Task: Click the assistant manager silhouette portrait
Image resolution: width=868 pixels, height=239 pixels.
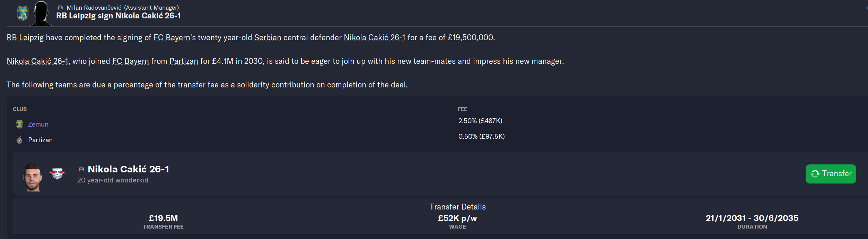Action: pyautogui.click(x=42, y=14)
